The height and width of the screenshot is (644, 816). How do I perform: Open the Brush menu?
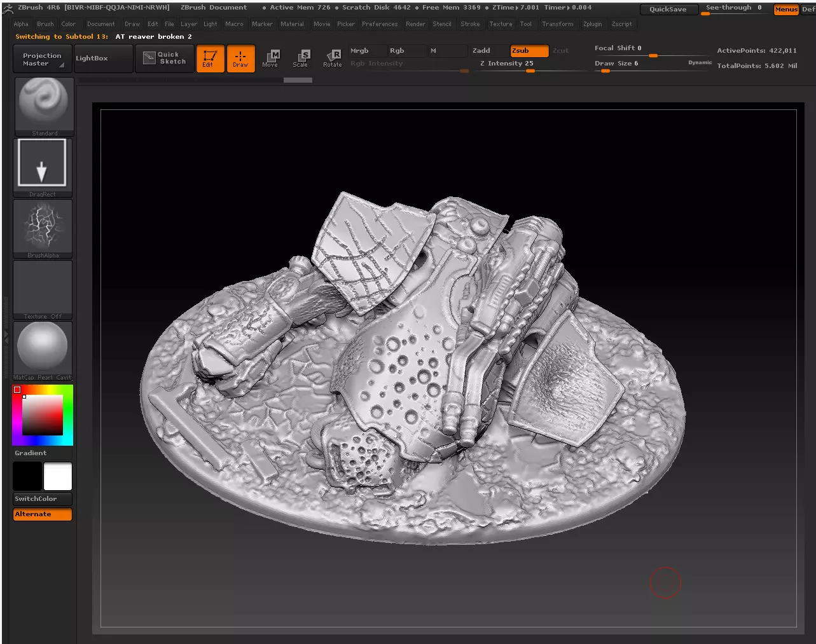tap(45, 24)
